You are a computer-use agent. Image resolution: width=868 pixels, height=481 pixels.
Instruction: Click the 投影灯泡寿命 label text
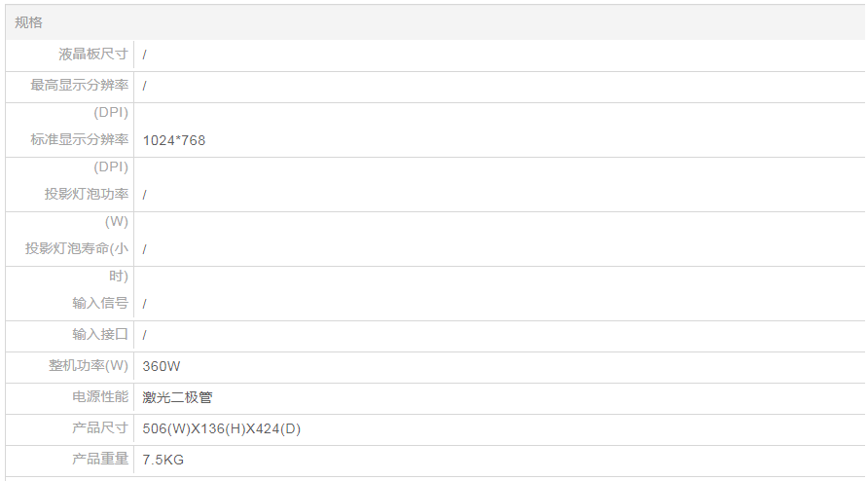[77, 249]
